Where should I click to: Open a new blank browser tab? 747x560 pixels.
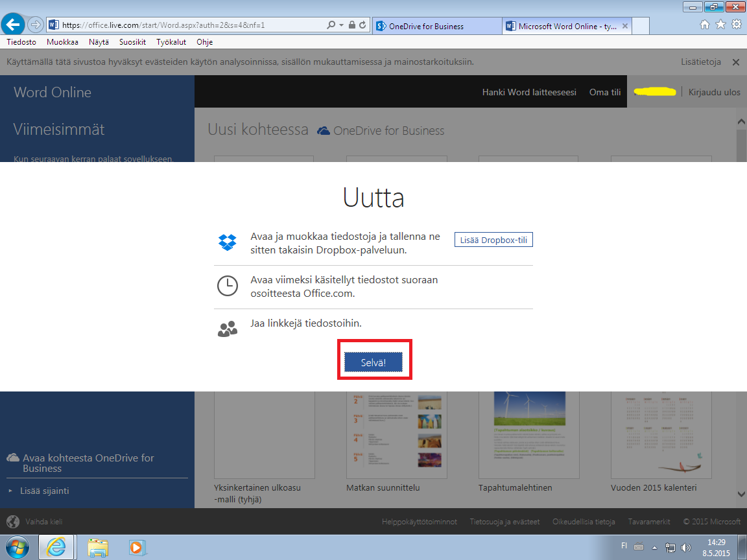pos(641,26)
